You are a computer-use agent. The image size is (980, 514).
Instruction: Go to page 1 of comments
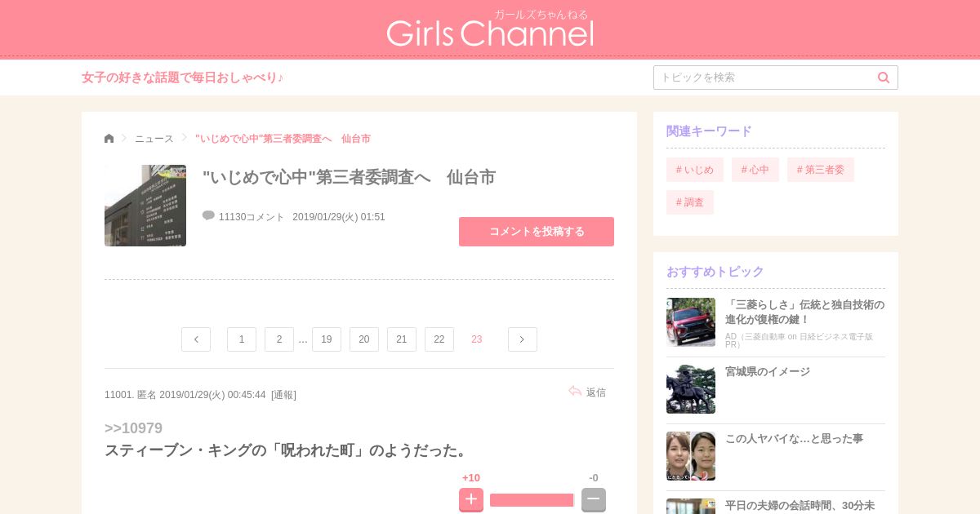click(242, 339)
